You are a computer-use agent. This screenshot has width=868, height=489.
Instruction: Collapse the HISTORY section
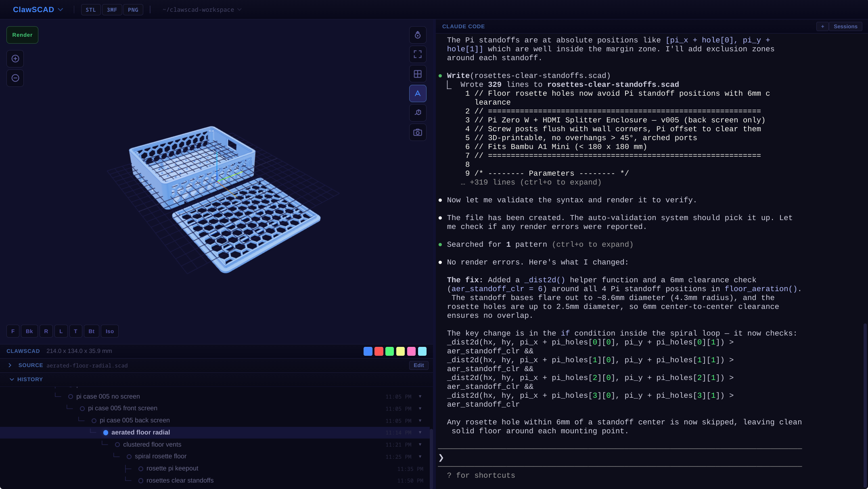coord(12,379)
